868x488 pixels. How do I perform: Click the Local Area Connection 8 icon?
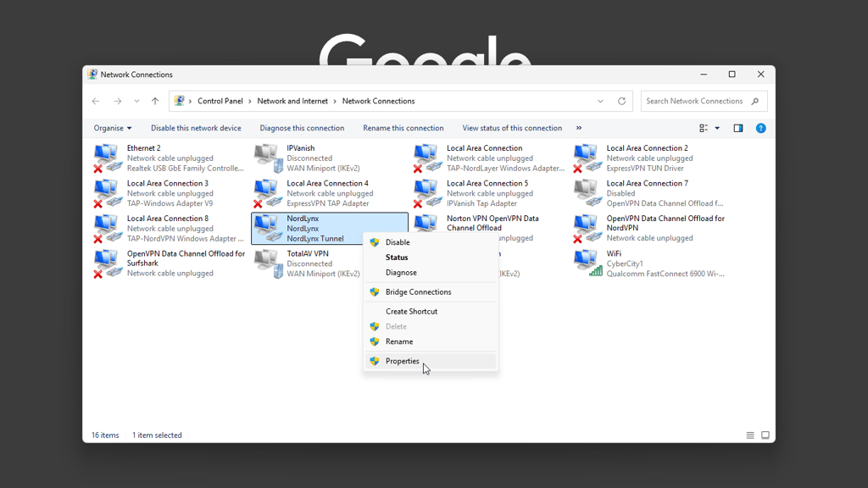[108, 229]
